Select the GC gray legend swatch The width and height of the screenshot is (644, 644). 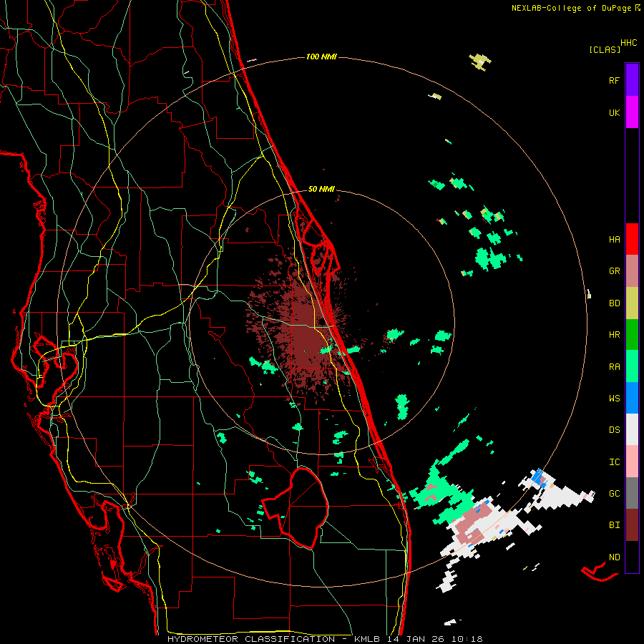coord(632,493)
